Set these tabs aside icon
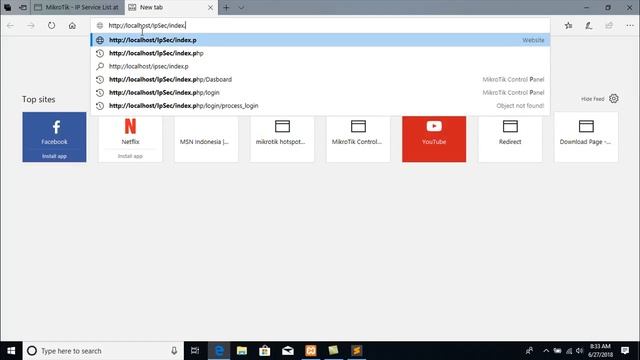Image resolution: width=640 pixels, height=360 pixels. tap(23, 7)
